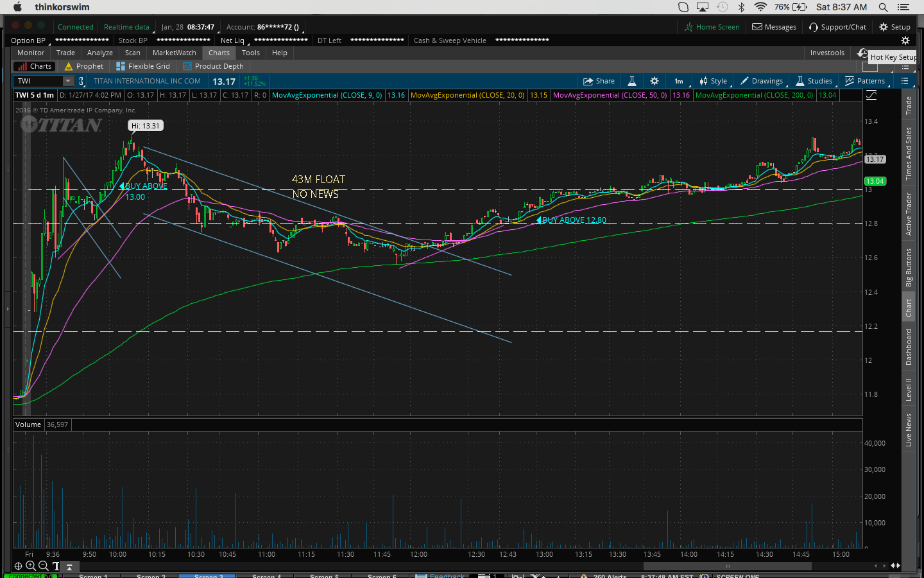Click the Home Screen button
The width and height of the screenshot is (924, 578).
coord(712,27)
